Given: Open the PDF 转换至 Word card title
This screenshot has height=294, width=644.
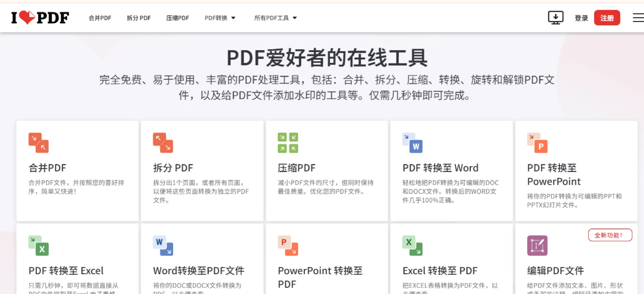Looking at the screenshot, I should point(440,168).
